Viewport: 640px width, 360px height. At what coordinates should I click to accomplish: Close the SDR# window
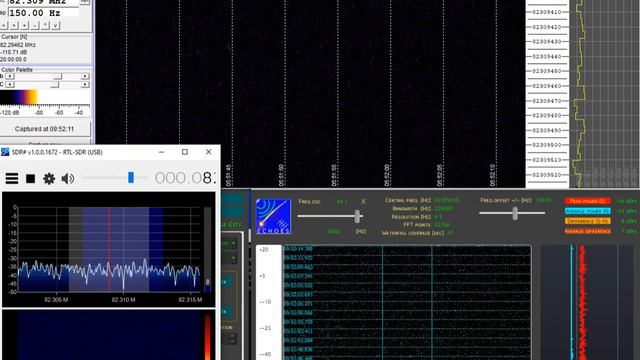209,152
